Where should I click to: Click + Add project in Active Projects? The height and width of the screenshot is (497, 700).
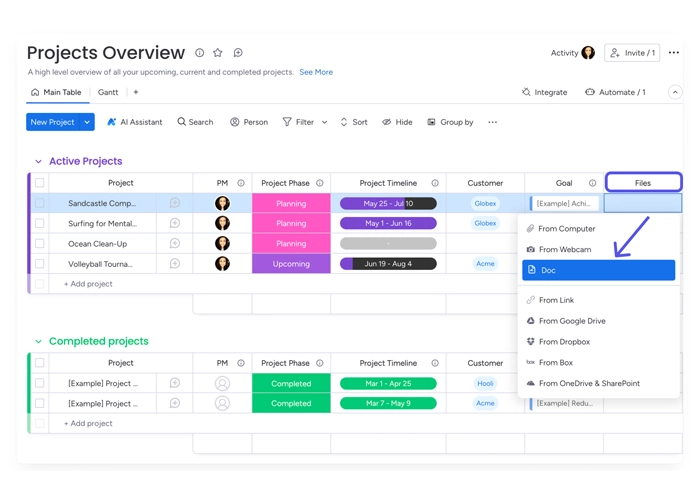tap(88, 284)
